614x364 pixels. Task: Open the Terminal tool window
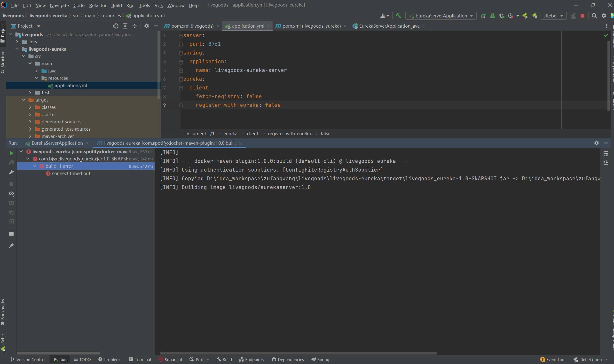click(140, 360)
